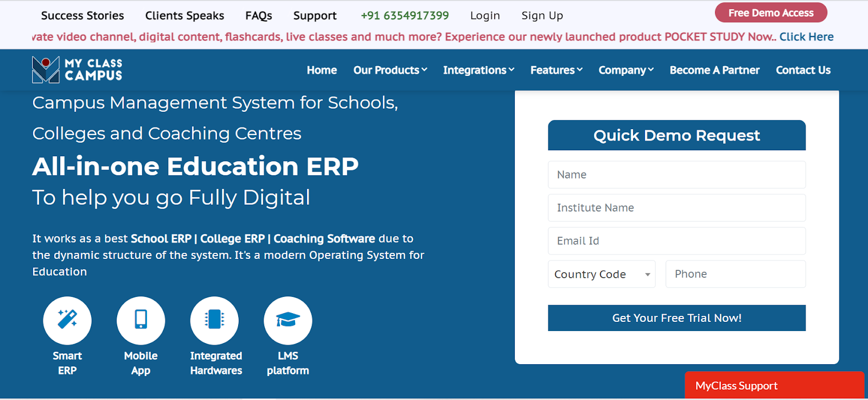Screen dimensions: 868x400
Task: Expand the Our Products dropdown menu
Action: point(390,70)
